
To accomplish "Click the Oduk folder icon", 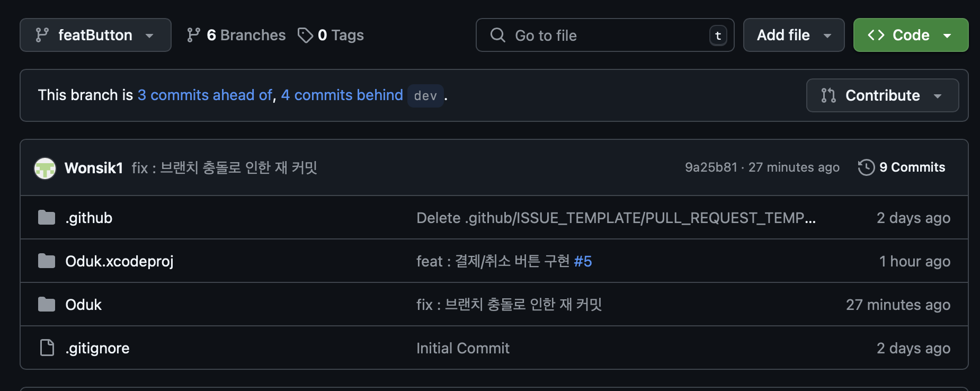I will (47, 305).
